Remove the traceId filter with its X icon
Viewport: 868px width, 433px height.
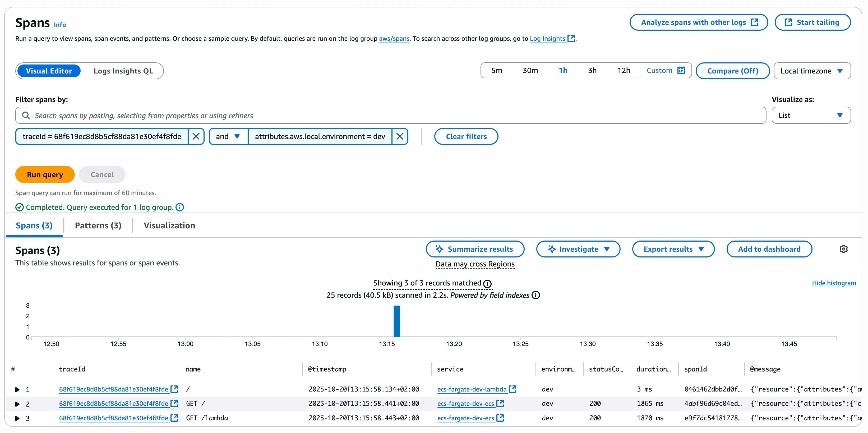pyautogui.click(x=196, y=136)
